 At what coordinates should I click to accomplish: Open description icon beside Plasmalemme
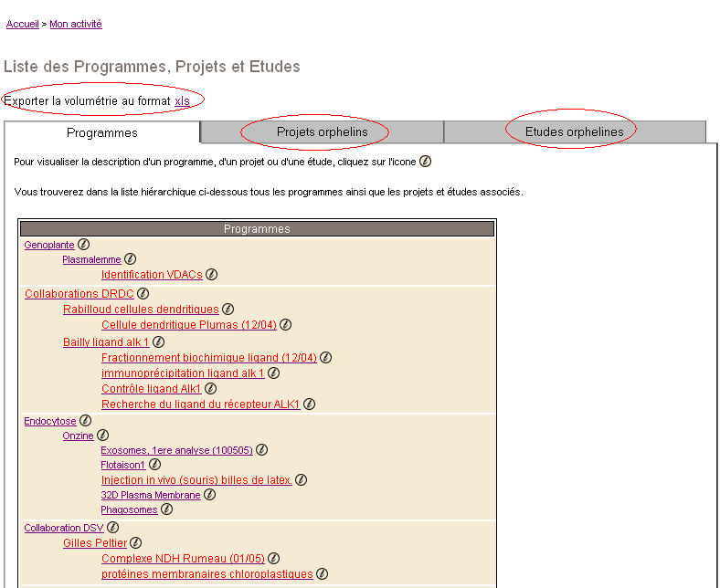131,259
